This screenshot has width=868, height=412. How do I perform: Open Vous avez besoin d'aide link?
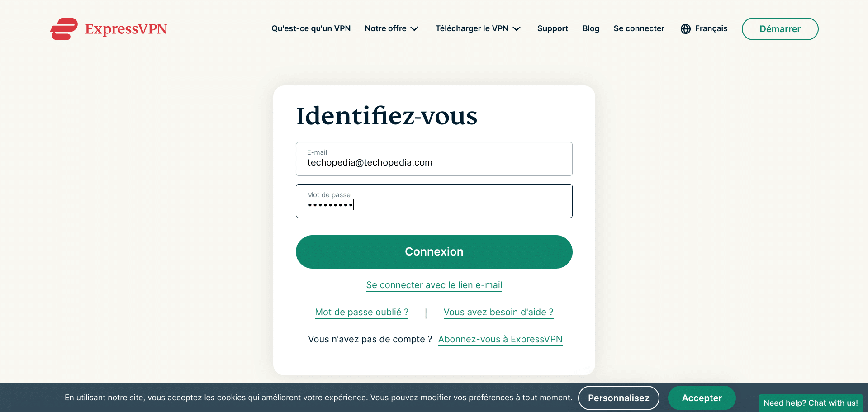498,313
